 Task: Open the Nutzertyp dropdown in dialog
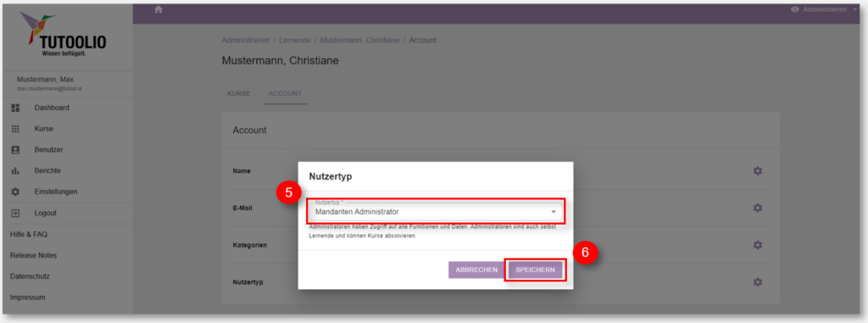point(435,212)
